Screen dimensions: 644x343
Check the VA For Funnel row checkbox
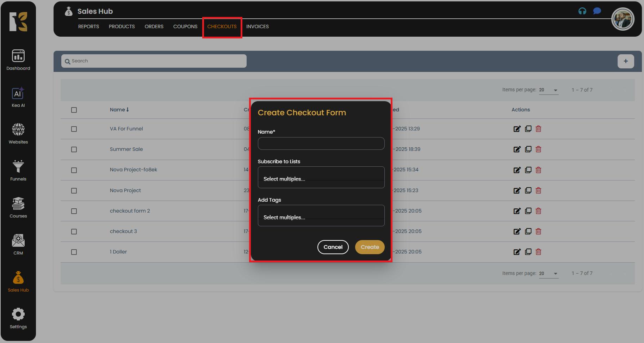[74, 129]
